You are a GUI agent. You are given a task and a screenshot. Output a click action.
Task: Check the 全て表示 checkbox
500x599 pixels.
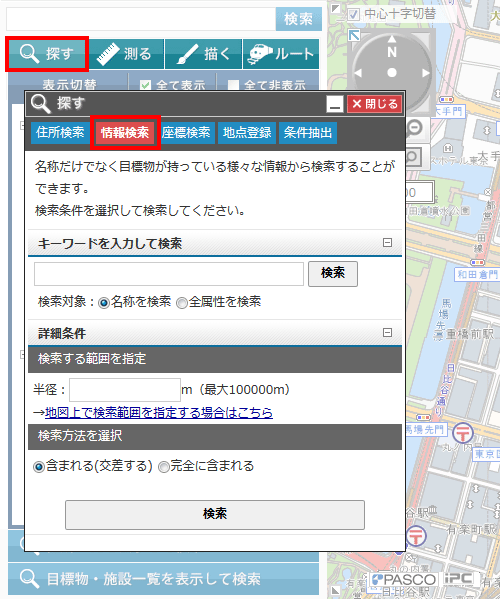[x=145, y=85]
